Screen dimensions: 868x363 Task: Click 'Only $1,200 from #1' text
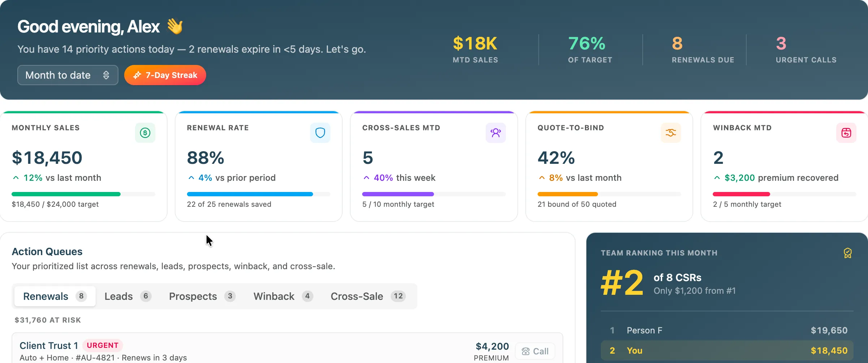pyautogui.click(x=695, y=291)
